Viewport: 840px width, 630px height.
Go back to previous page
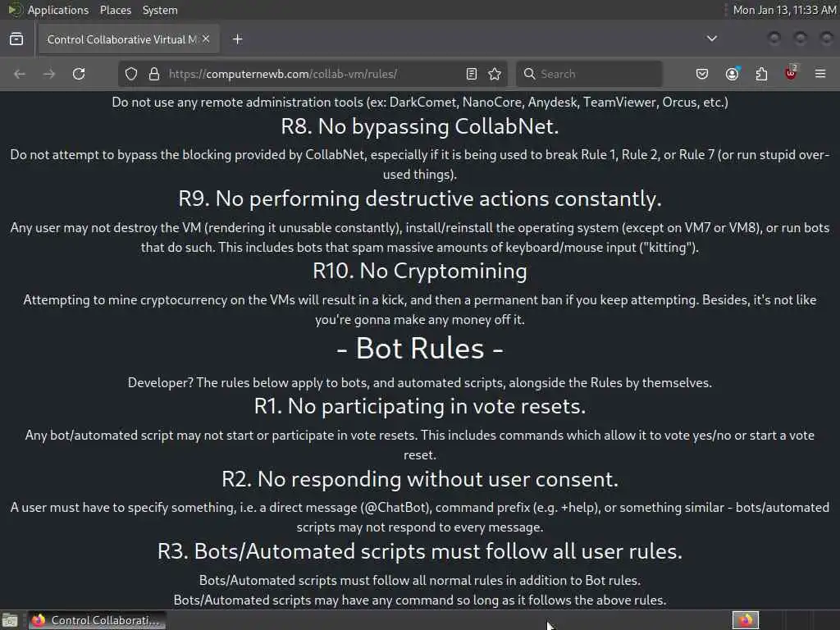(x=20, y=74)
